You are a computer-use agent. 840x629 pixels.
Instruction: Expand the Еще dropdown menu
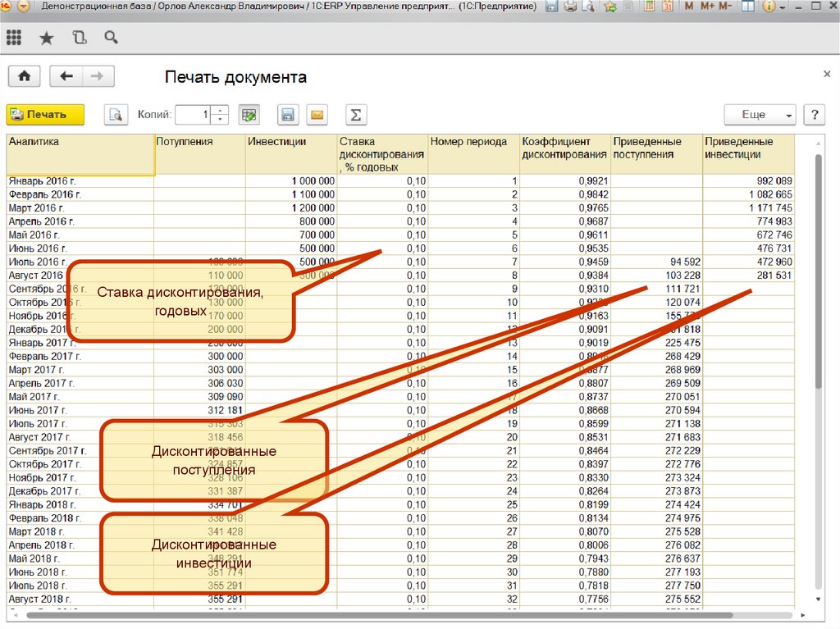(760, 115)
